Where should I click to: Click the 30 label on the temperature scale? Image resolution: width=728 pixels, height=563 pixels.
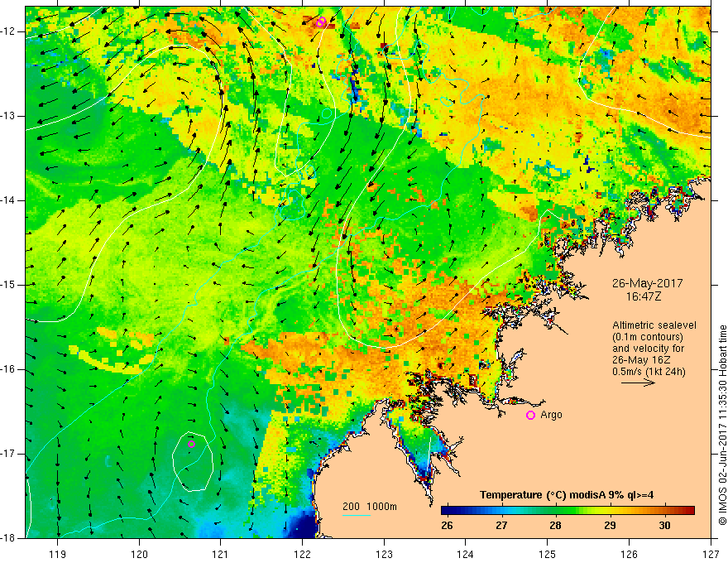pos(664,526)
